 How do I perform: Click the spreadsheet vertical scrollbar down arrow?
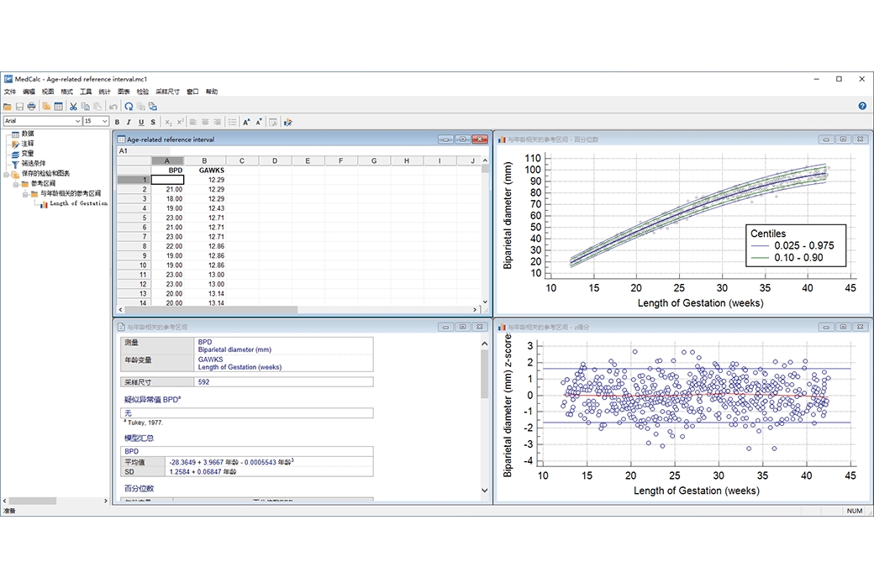pyautogui.click(x=485, y=301)
